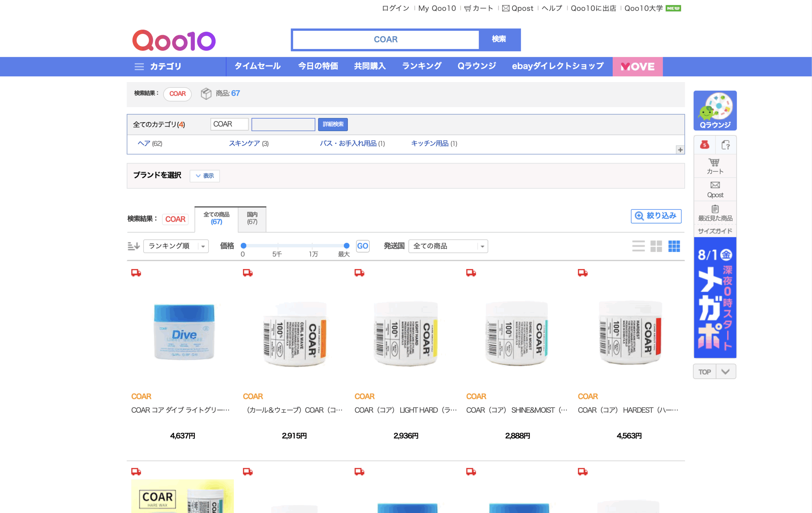This screenshot has height=513, width=812.
Task: Expand brand selection with 表示 button
Action: 205,176
